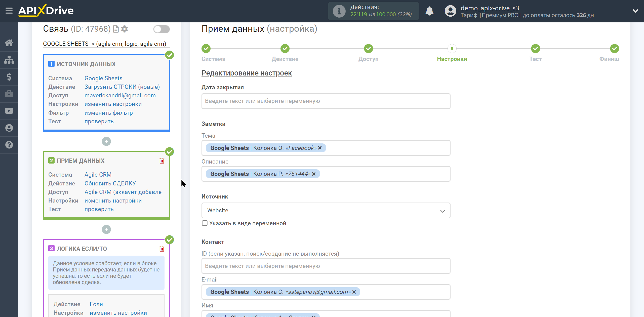Open 'Загрузить СТРОКИ (новые)' action link
Image resolution: width=644 pixels, height=317 pixels.
122,87
